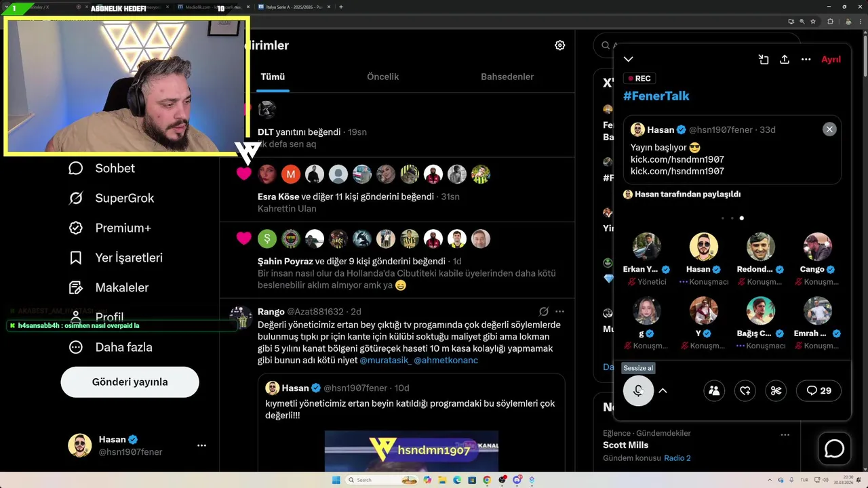This screenshot has width=868, height=488.
Task: Click Gönderi yayınla button
Action: 130,382
